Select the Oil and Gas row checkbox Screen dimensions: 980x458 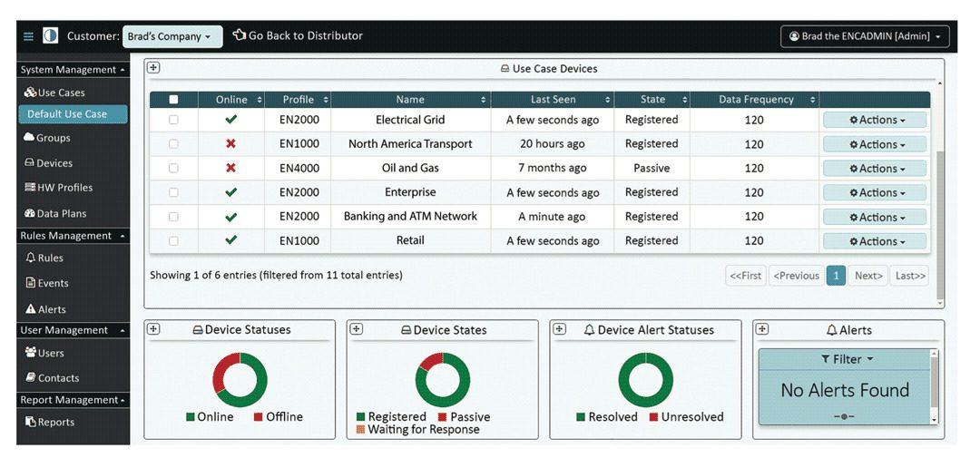(x=174, y=169)
